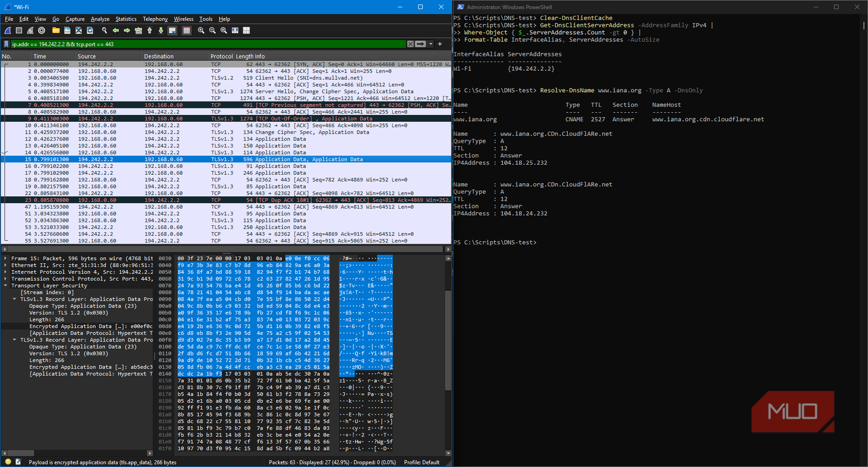Open the File menu
This screenshot has width=868, height=467.
coord(9,19)
